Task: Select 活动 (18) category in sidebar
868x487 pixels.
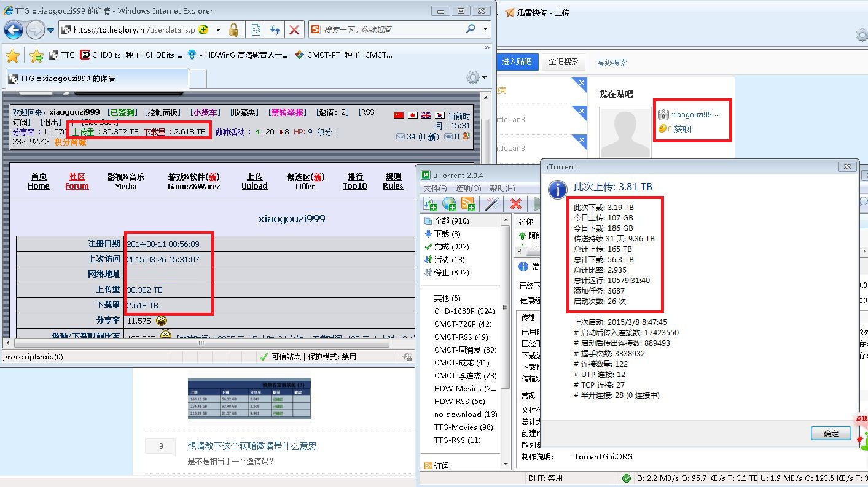Action: click(445, 260)
